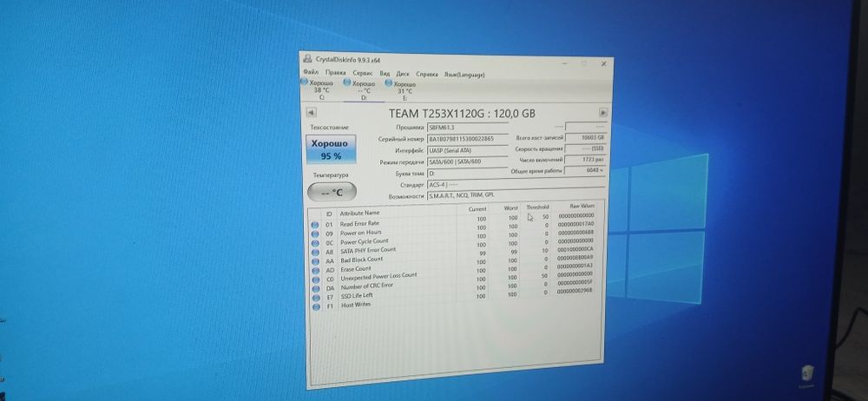Click the ID column header
The image size is (868, 401).
click(x=329, y=214)
